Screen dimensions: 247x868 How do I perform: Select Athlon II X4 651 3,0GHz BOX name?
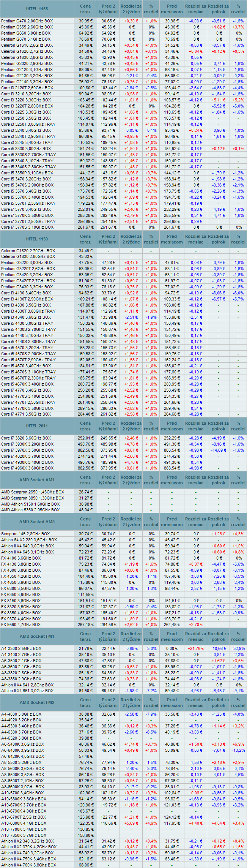[x=28, y=691]
